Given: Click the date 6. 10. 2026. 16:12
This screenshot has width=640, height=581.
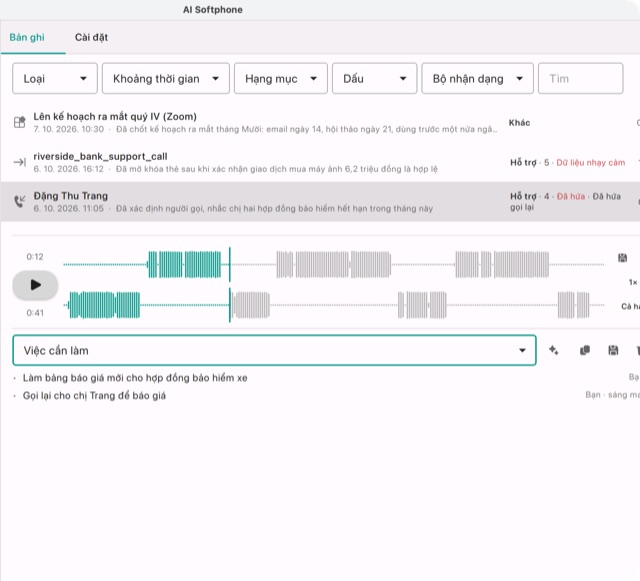Looking at the screenshot, I should (x=69, y=169).
